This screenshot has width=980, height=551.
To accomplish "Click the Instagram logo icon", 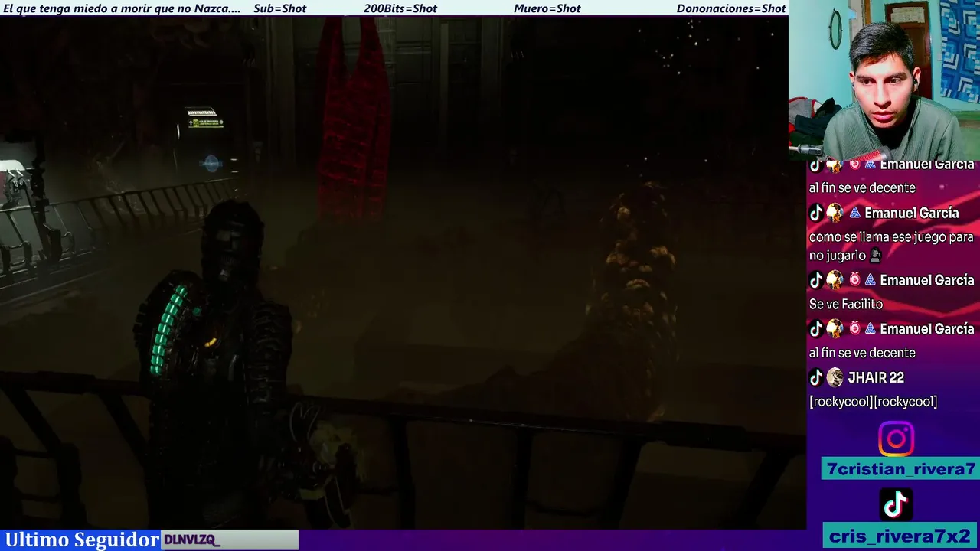I will 896,439.
